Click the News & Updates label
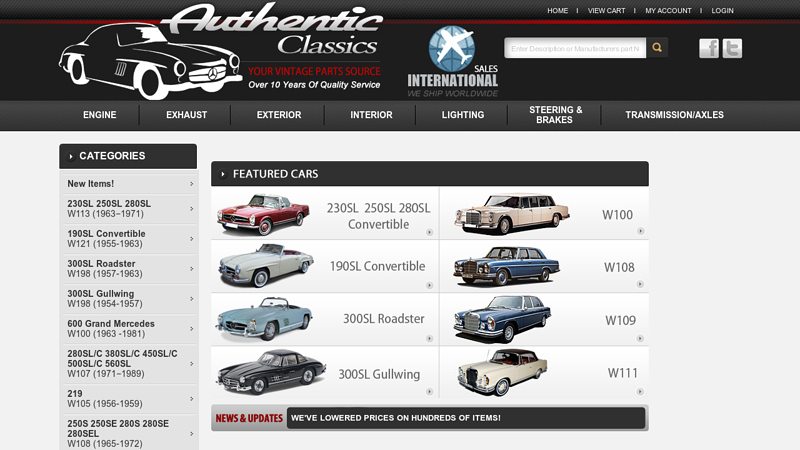Image resolution: width=800 pixels, height=450 pixels. (249, 418)
